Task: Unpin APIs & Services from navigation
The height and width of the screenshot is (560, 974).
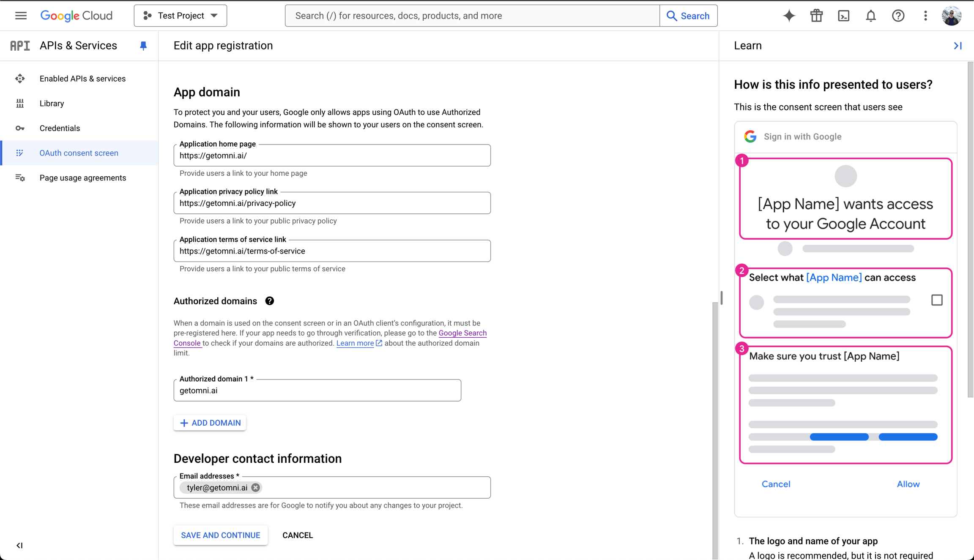Action: (143, 46)
